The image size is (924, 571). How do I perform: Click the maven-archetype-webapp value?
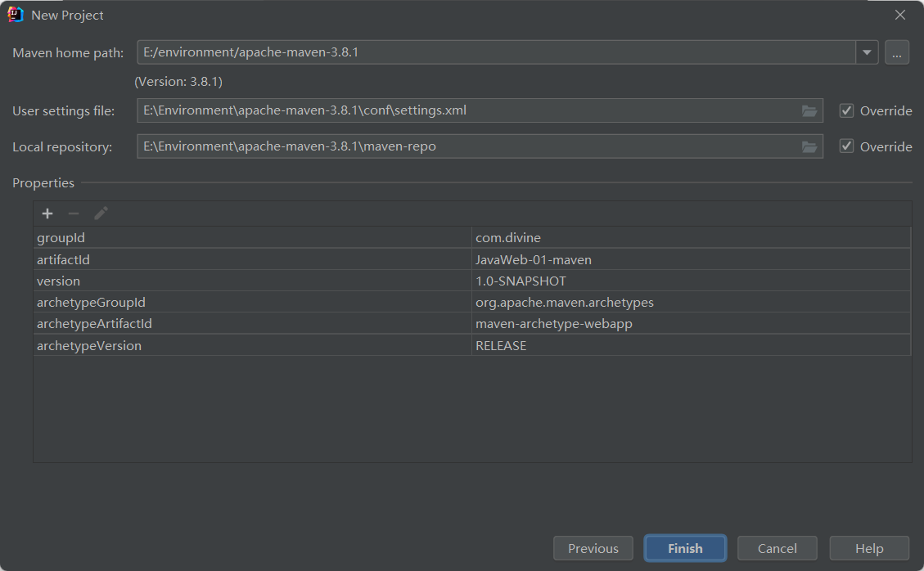tap(554, 323)
